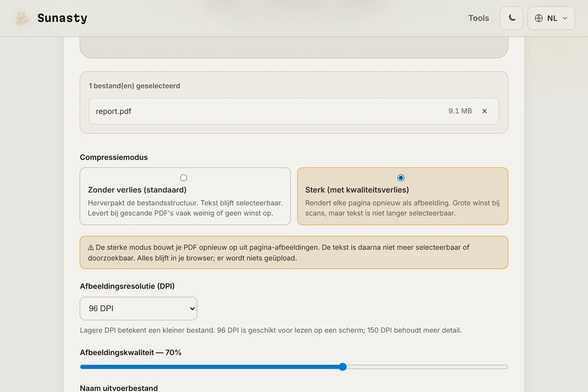588x392 pixels.
Task: Select the Sterk (met kwaliteitsverlies) radio button
Action: click(401, 178)
